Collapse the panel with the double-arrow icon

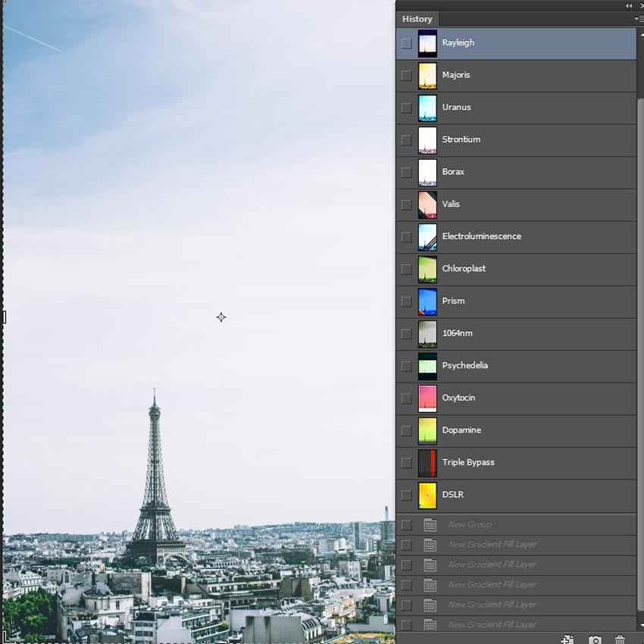pyautogui.click(x=628, y=5)
